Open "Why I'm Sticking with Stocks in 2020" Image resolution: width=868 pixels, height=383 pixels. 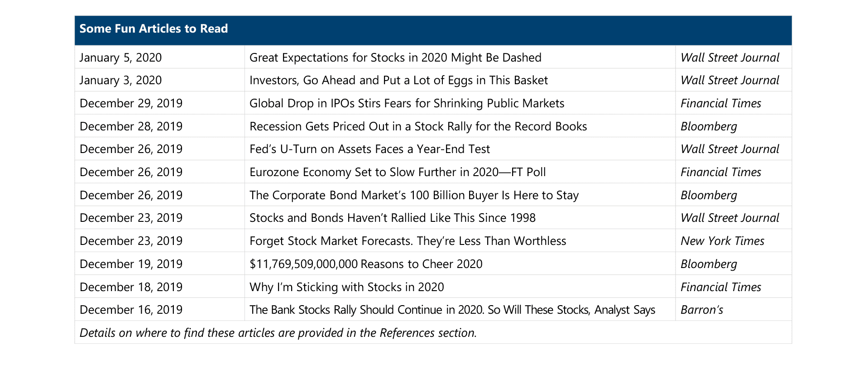click(x=346, y=287)
